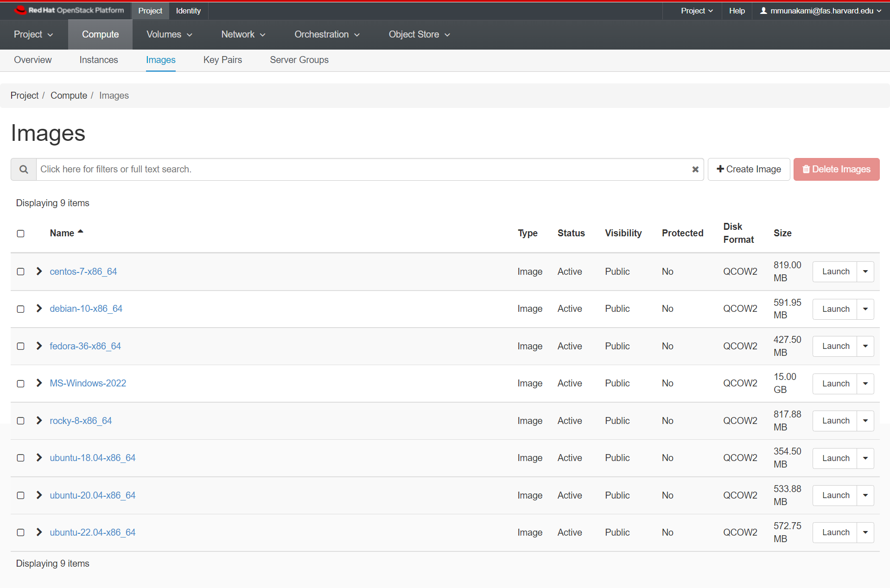Expand details for the MS-Windows-2022 row
The width and height of the screenshot is (890, 588).
tap(39, 383)
